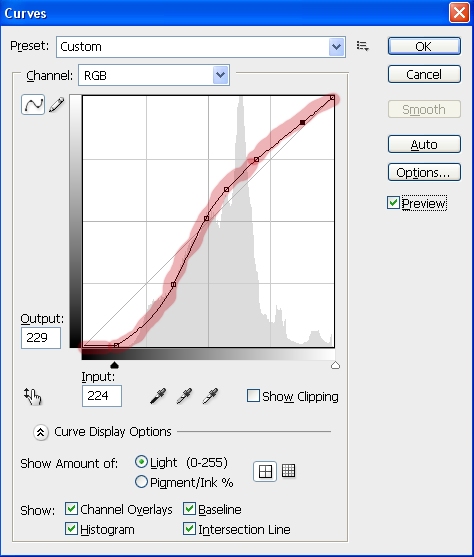Open the Channel dropdown showing RGB
This screenshot has width=474, height=557.
[154, 75]
